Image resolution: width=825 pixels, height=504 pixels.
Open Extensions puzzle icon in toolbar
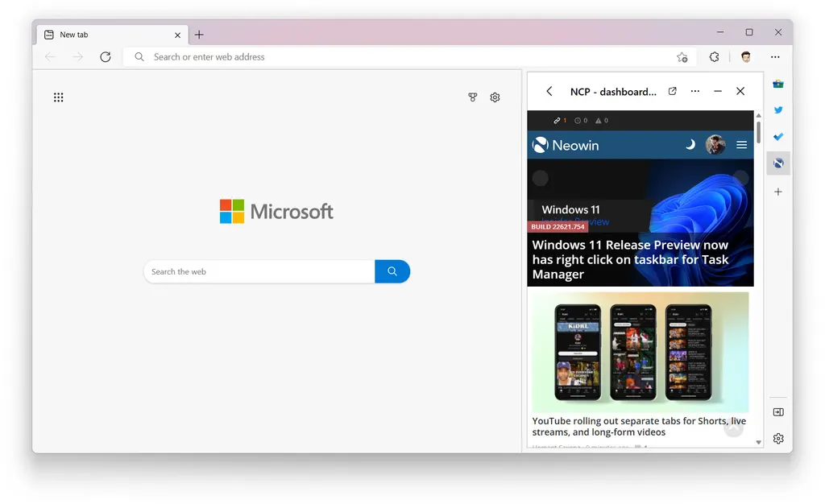[x=714, y=57]
